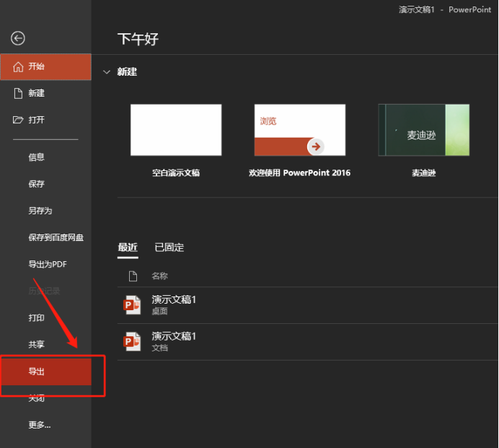This screenshot has height=448, width=499.
Task: Click the back arrow icon
Action: pyautogui.click(x=18, y=38)
